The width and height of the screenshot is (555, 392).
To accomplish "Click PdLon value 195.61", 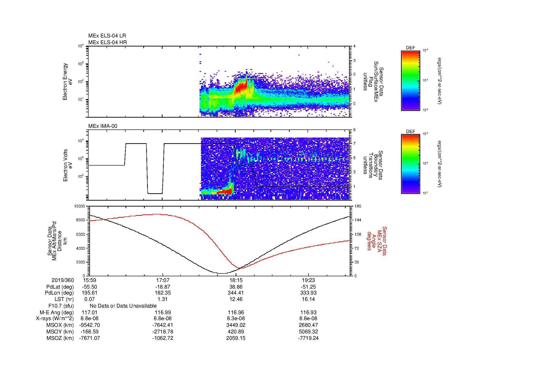I will pyautogui.click(x=89, y=293).
